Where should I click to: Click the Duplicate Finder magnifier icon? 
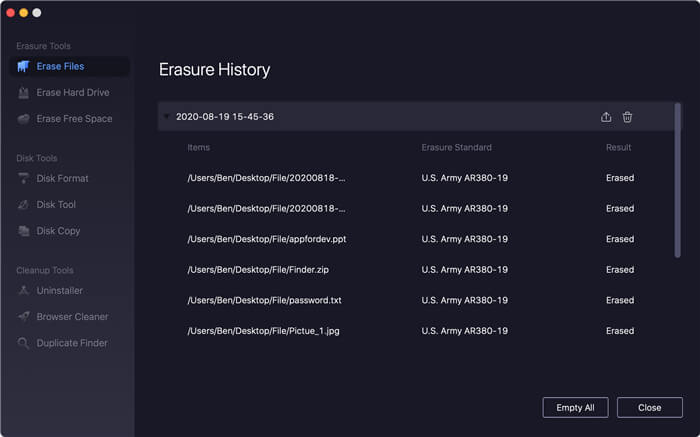(x=23, y=343)
